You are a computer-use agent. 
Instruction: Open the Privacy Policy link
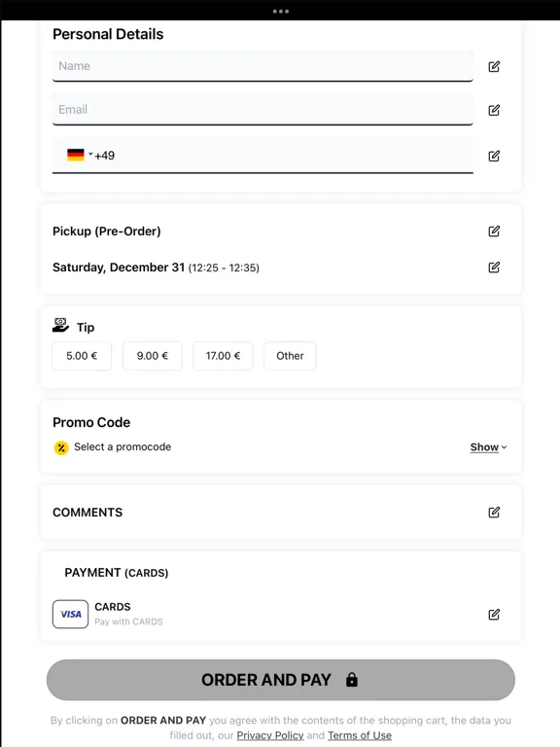270,735
